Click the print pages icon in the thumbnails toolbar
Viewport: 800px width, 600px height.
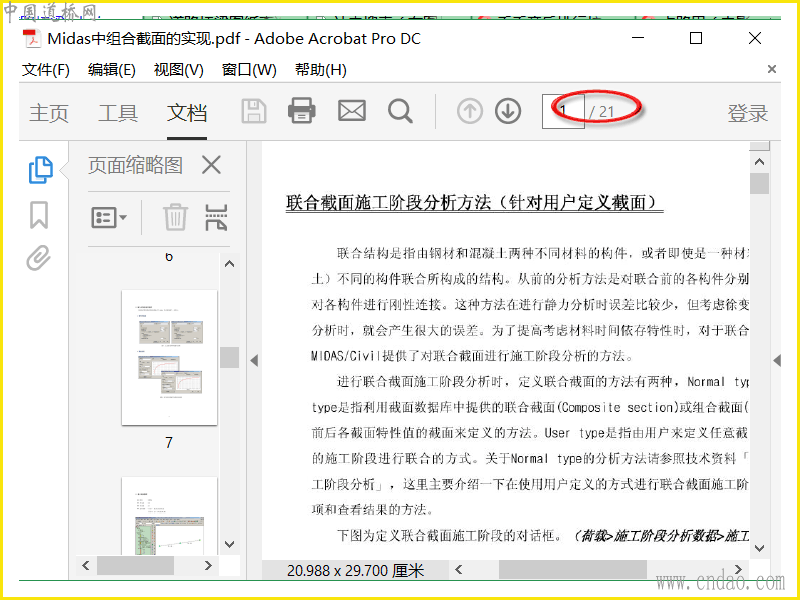[x=216, y=217]
